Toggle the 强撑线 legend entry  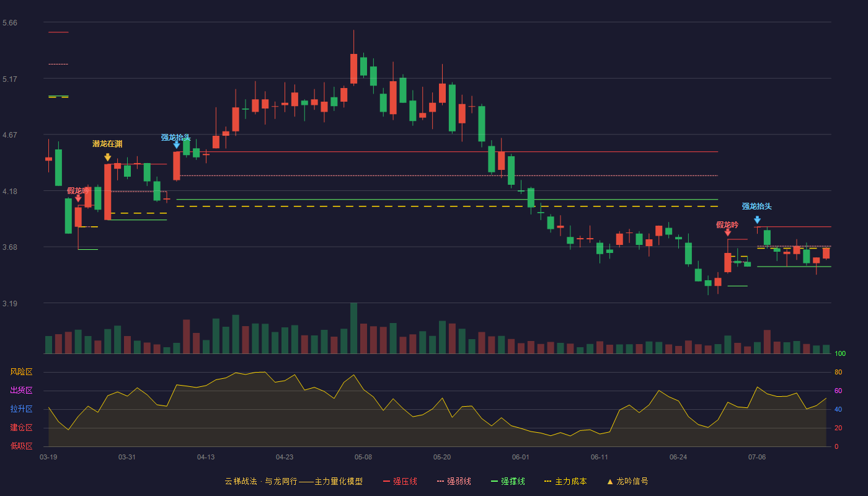[508, 481]
